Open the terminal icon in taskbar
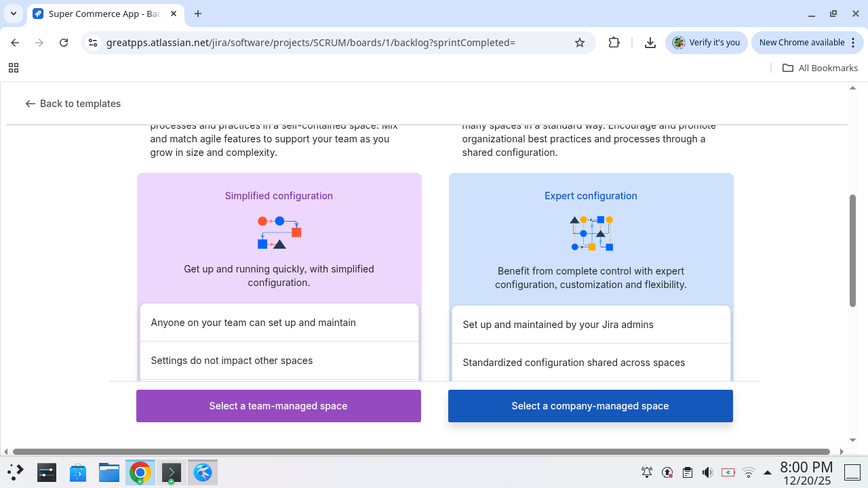 [172, 472]
